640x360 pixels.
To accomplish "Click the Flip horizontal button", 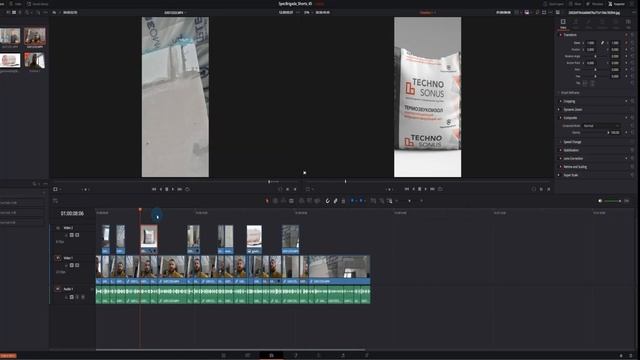I will 585,83.
